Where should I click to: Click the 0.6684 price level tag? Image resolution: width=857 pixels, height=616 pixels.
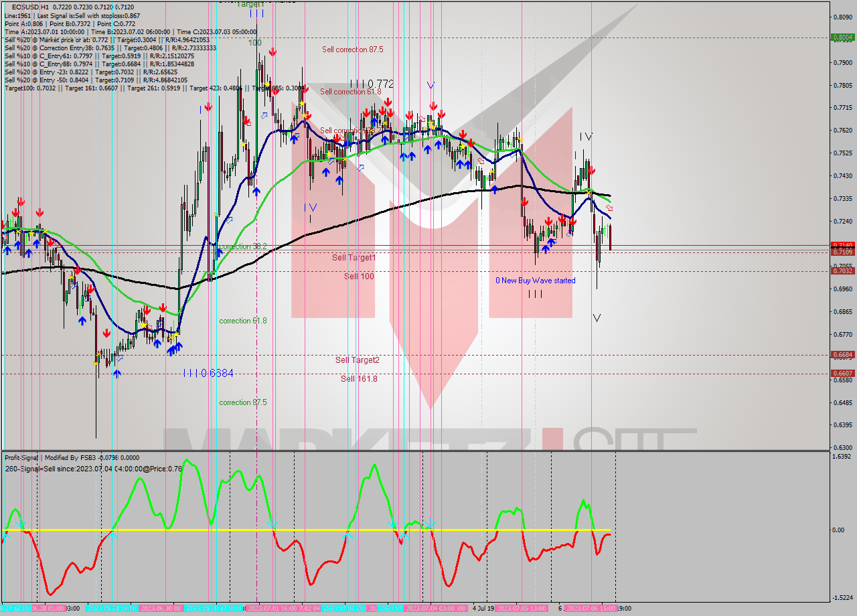842,355
